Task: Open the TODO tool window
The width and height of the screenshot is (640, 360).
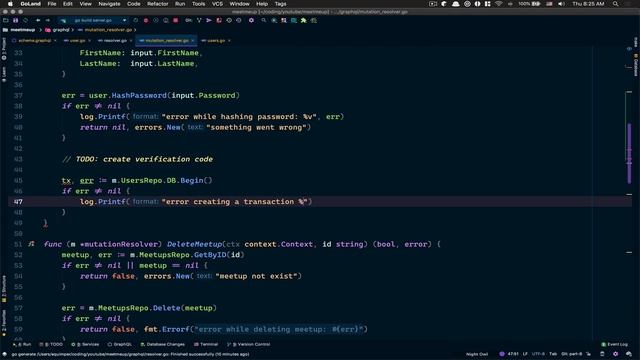Action: tap(51, 344)
